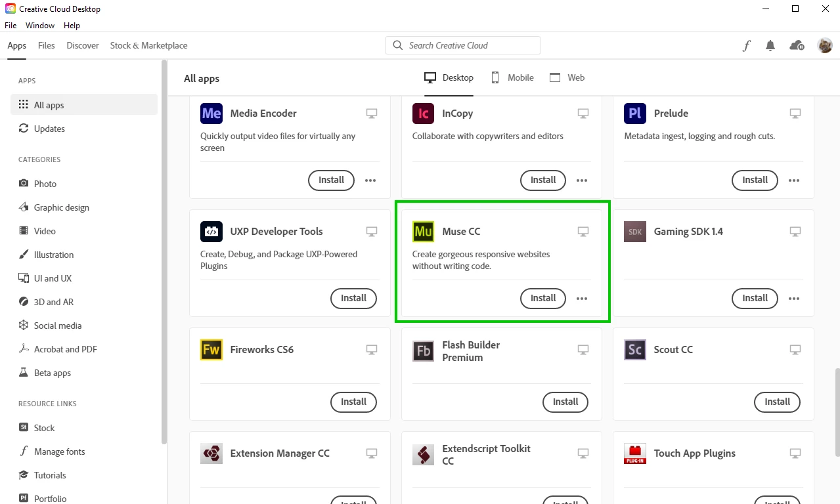The width and height of the screenshot is (840, 504).
Task: Install InCopy
Action: [x=543, y=180]
